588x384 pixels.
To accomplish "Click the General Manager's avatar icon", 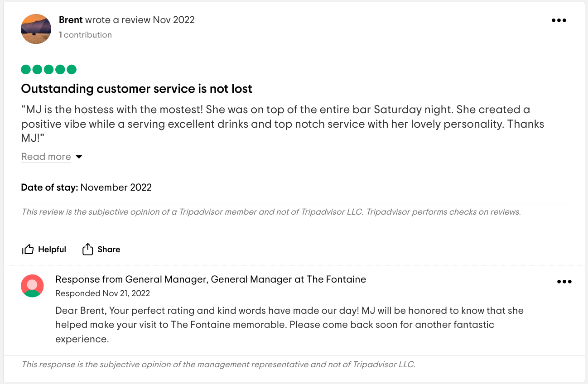I will point(32,286).
